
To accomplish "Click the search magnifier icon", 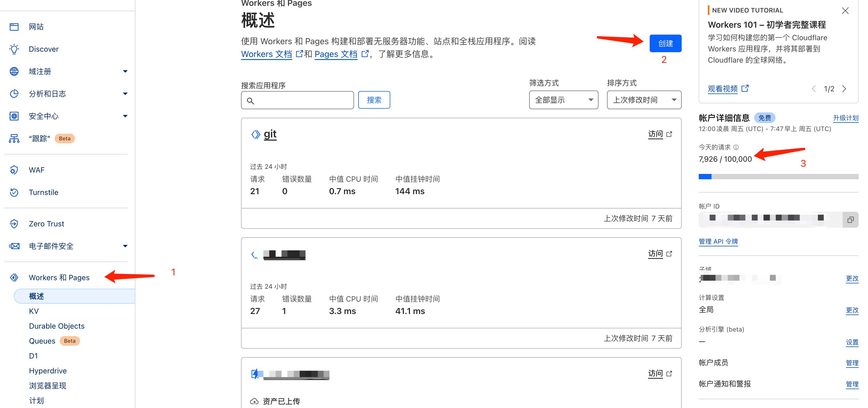I will tap(250, 101).
